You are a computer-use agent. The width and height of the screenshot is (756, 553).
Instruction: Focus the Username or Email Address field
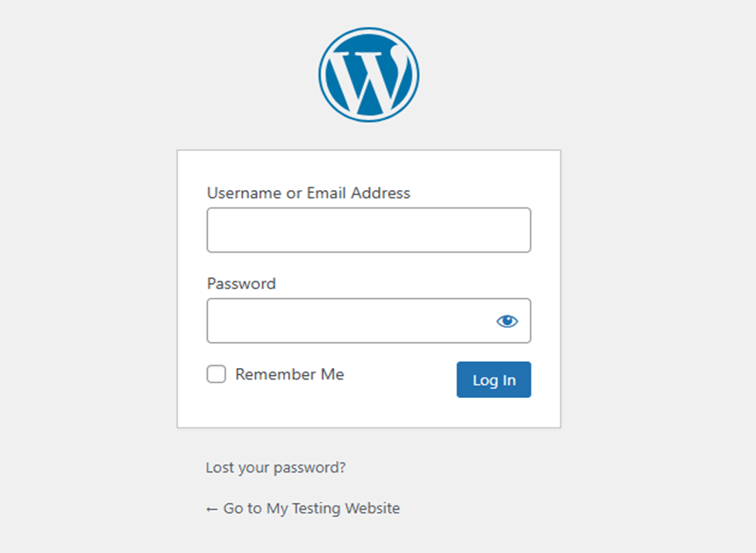[x=369, y=230]
